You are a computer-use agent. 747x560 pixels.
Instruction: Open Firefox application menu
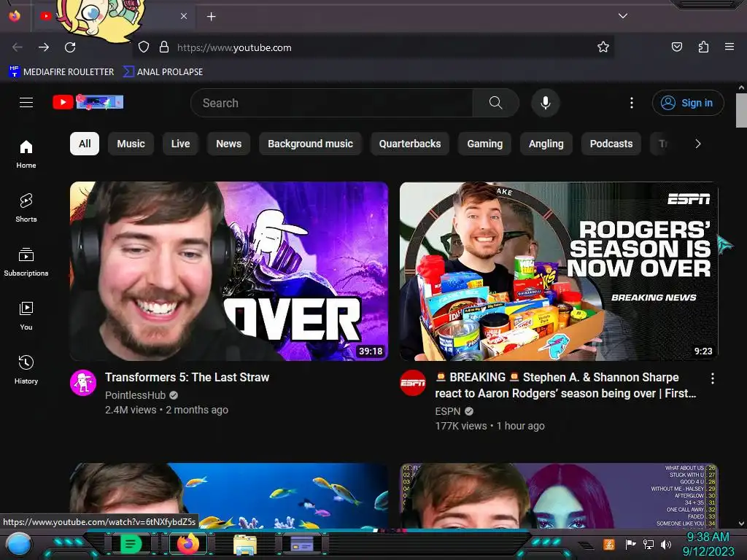[x=729, y=47]
